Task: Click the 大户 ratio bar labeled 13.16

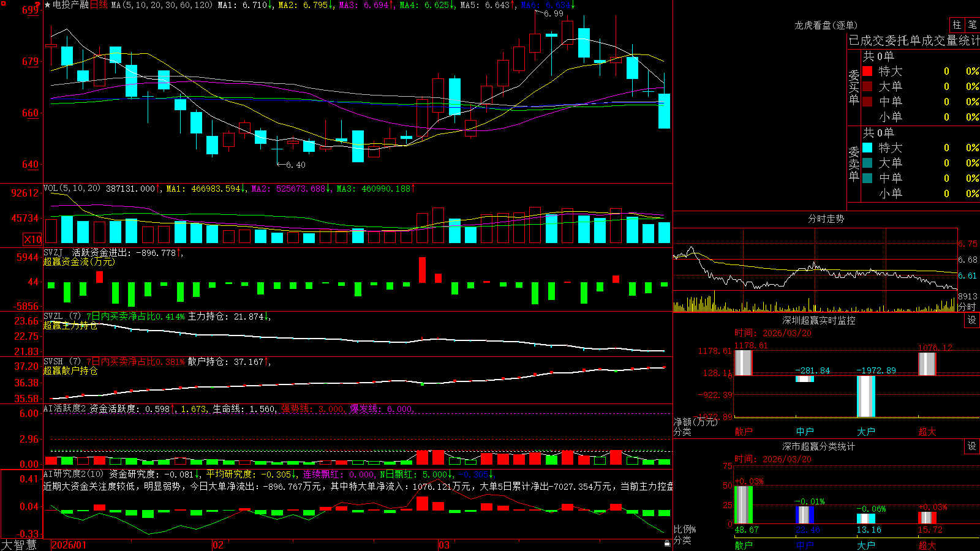Action: (865, 519)
